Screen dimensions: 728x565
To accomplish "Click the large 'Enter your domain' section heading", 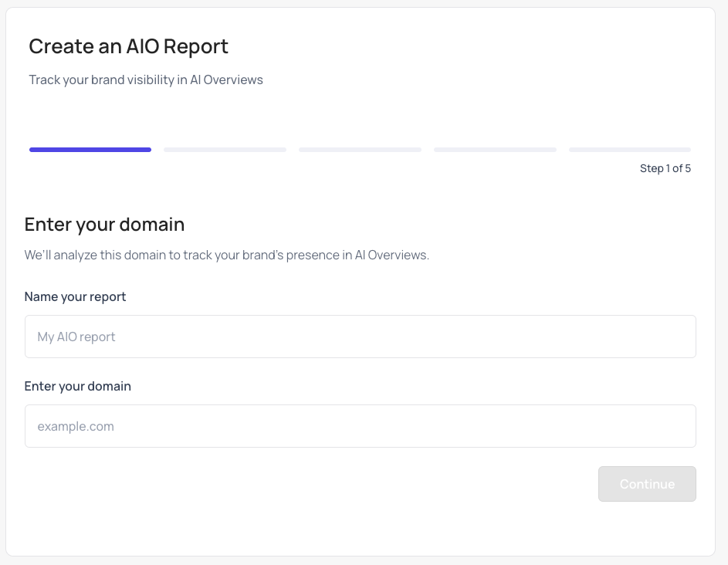I will 104,225.
